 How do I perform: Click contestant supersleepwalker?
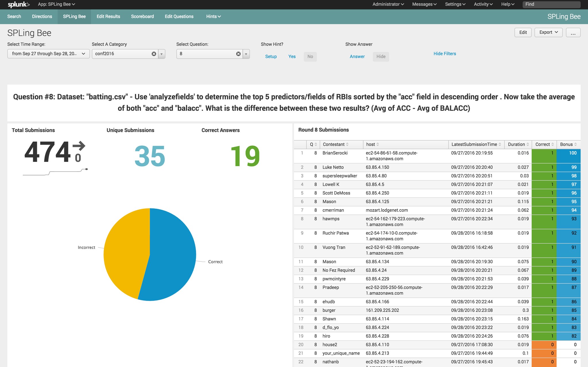click(x=340, y=176)
